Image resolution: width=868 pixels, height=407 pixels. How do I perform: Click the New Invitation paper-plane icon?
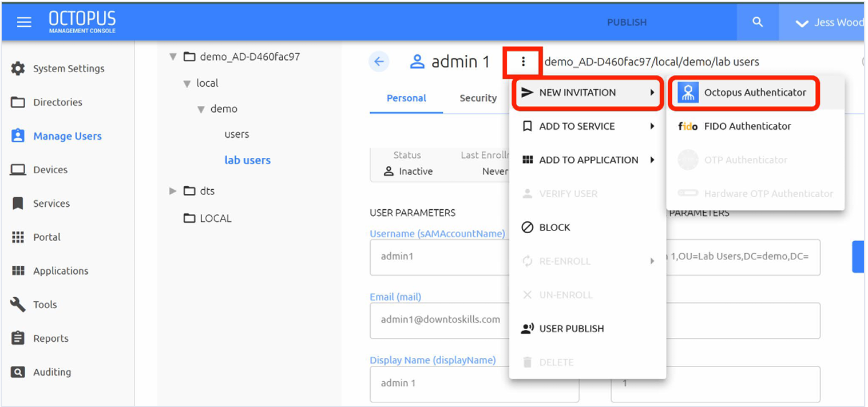pyautogui.click(x=528, y=93)
